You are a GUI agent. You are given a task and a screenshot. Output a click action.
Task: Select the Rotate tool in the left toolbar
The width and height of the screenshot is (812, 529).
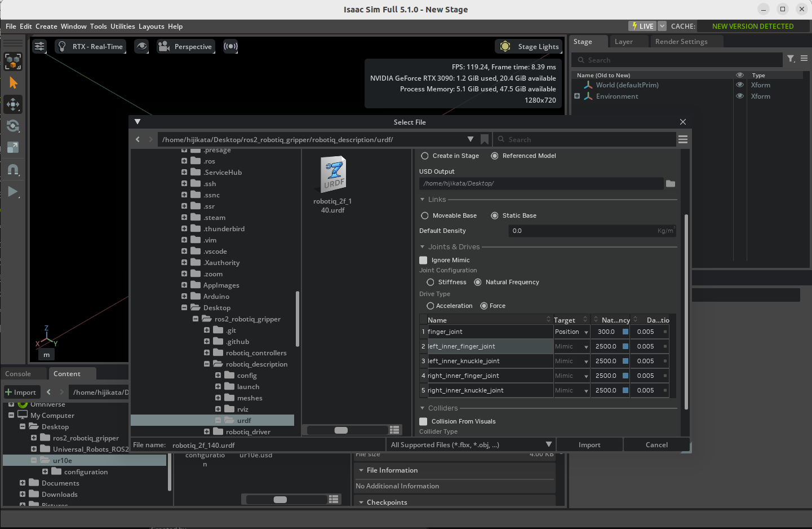(12, 126)
